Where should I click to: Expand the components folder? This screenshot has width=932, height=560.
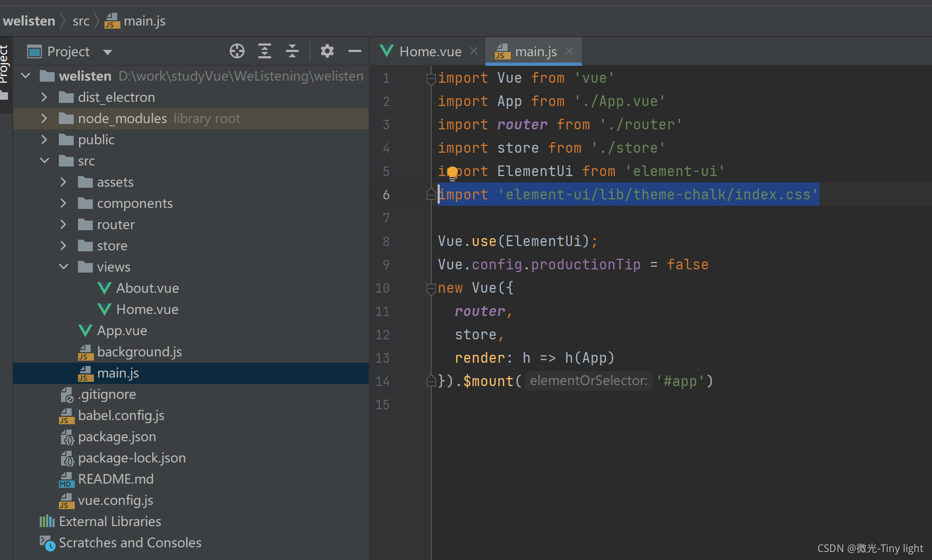[x=64, y=203]
